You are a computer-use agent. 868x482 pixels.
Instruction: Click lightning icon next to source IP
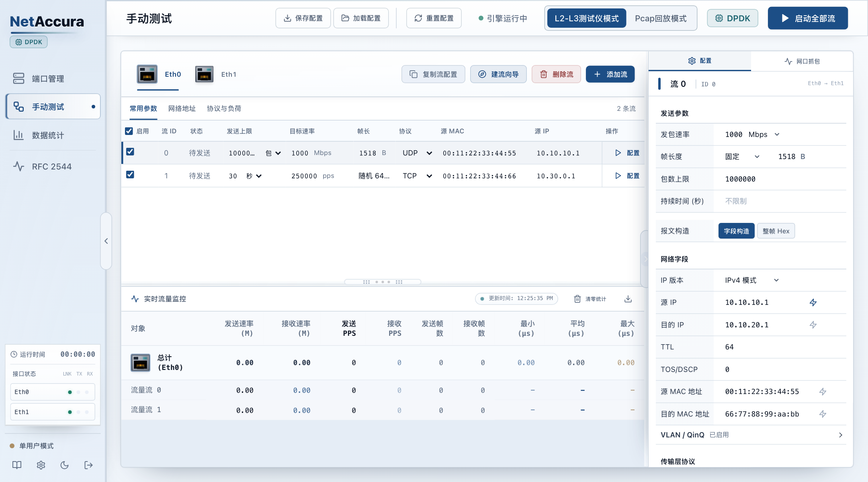click(813, 302)
